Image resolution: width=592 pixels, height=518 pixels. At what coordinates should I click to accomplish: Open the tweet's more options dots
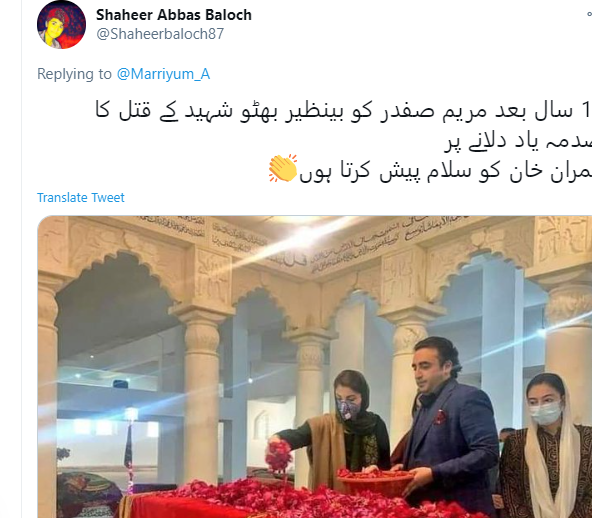(589, 14)
